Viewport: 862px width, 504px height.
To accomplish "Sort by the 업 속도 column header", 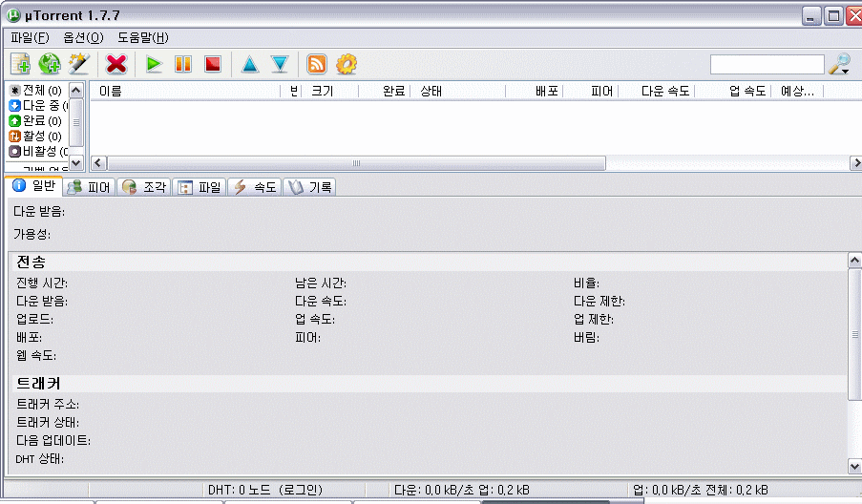I will 733,92.
